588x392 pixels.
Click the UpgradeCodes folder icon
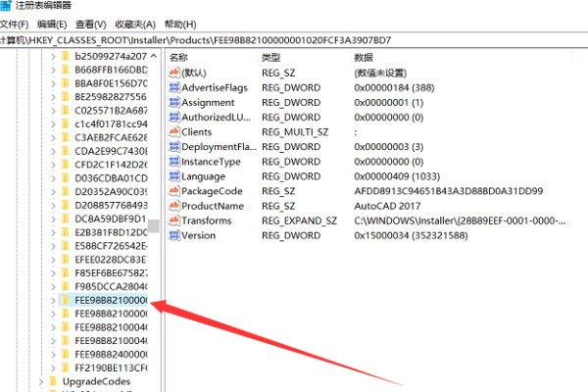[54, 381]
